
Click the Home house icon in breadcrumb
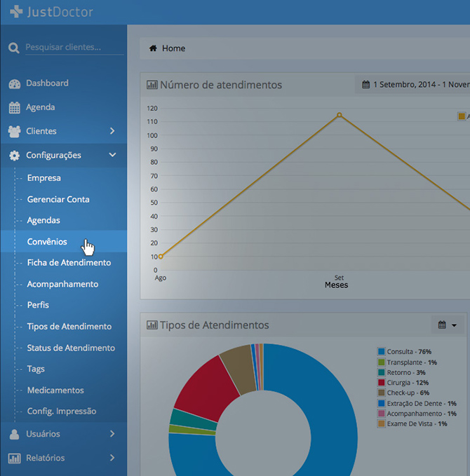153,48
